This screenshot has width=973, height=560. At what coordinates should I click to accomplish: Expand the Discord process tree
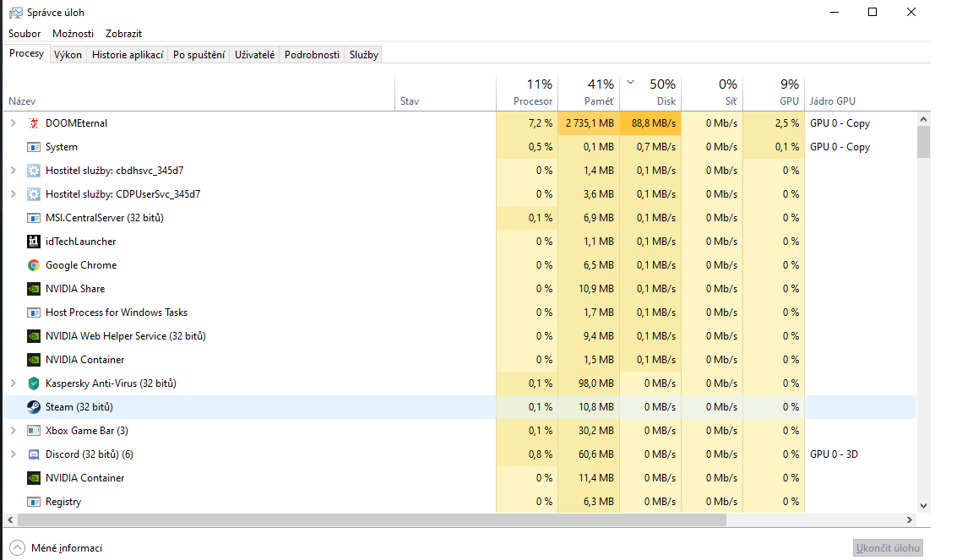(x=13, y=454)
